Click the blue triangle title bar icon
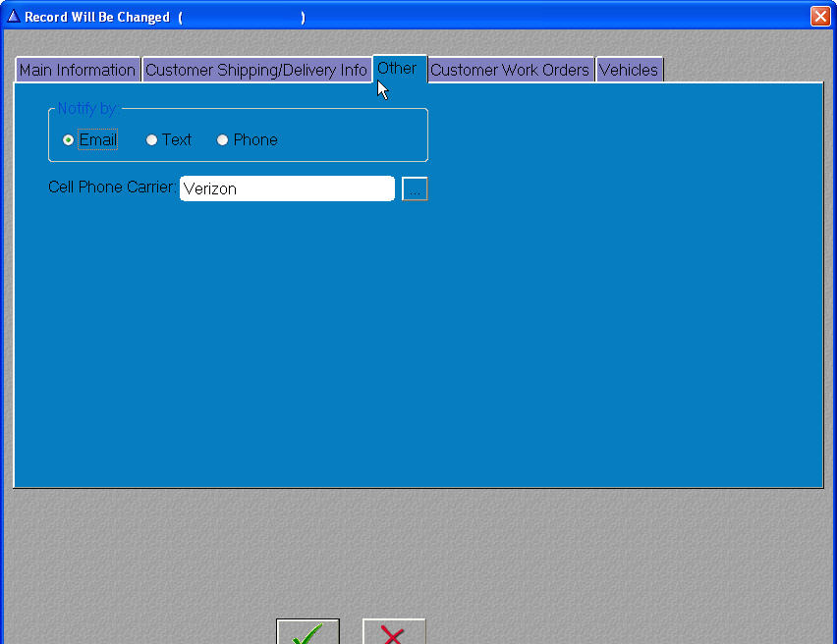The image size is (837, 644). (14, 17)
